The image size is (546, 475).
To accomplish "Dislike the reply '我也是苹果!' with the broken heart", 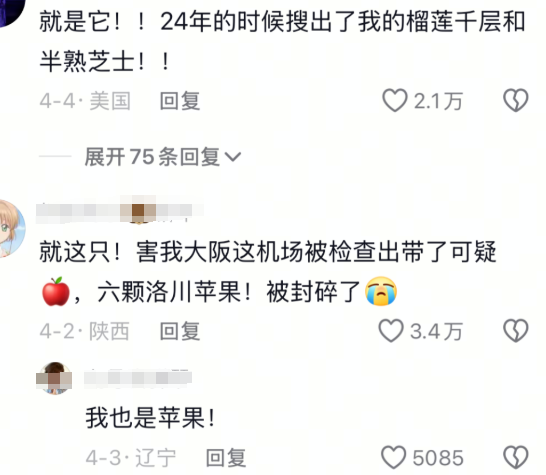I will [516, 457].
